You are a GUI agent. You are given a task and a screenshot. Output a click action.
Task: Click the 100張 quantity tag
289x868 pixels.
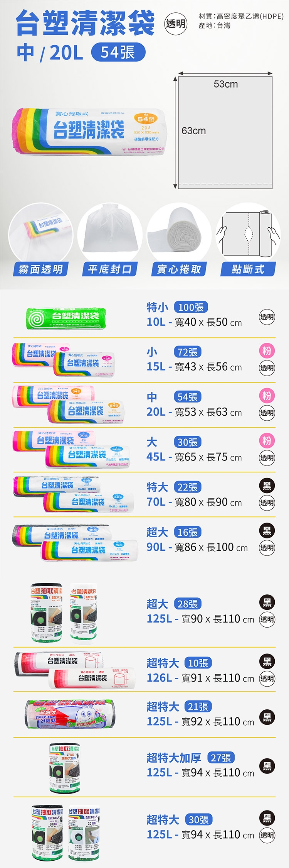191,307
